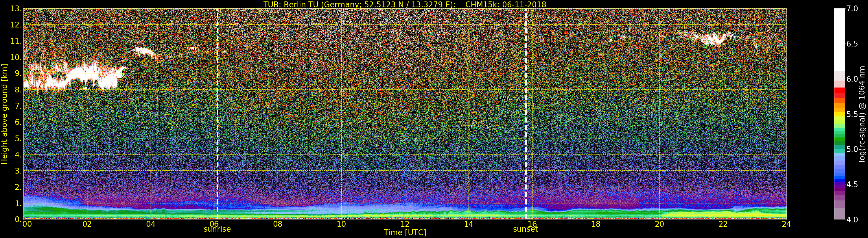Viewport: 868px width, 238px height.
Task: Select the "sunrise" label below the axis
Action: click(x=217, y=229)
